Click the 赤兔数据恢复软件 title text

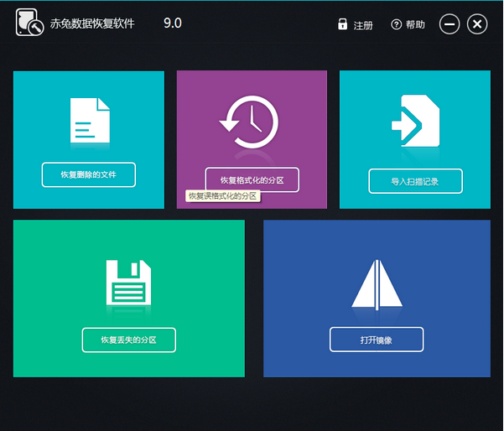tap(92, 23)
